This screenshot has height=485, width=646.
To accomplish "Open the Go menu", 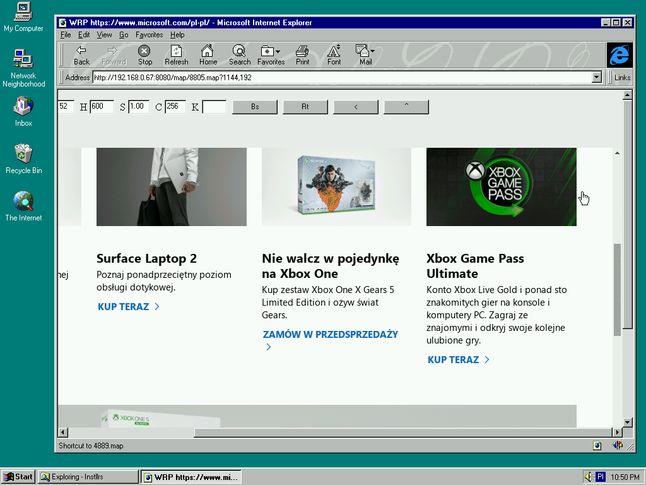I will [x=124, y=35].
